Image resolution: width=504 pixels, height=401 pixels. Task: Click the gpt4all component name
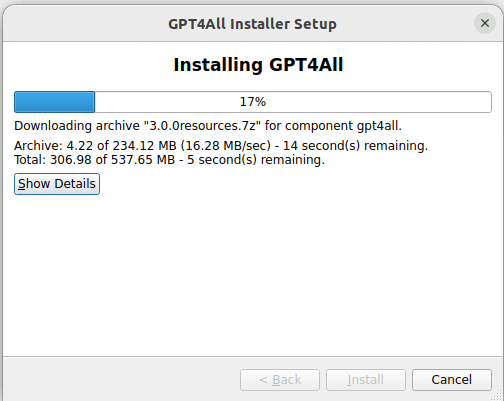coord(378,127)
